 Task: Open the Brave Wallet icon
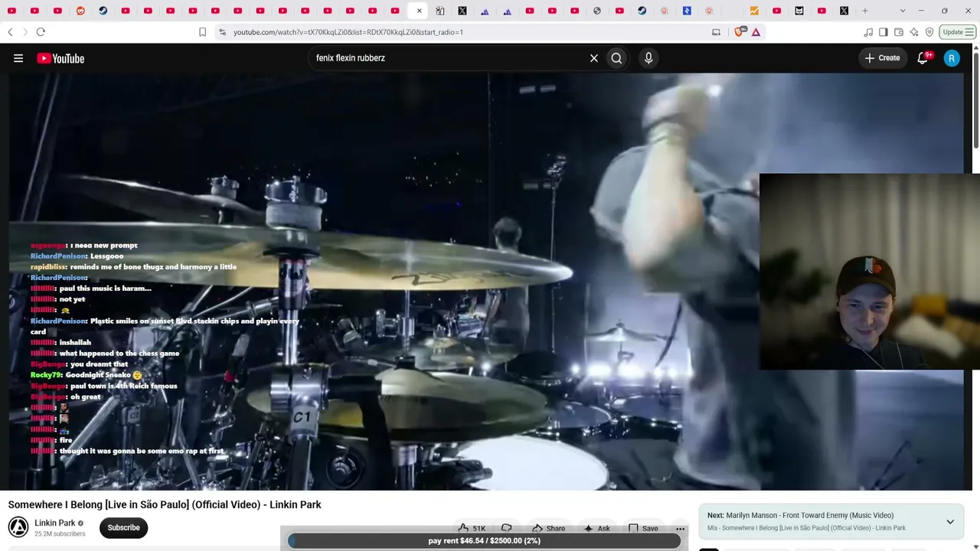pos(899,32)
